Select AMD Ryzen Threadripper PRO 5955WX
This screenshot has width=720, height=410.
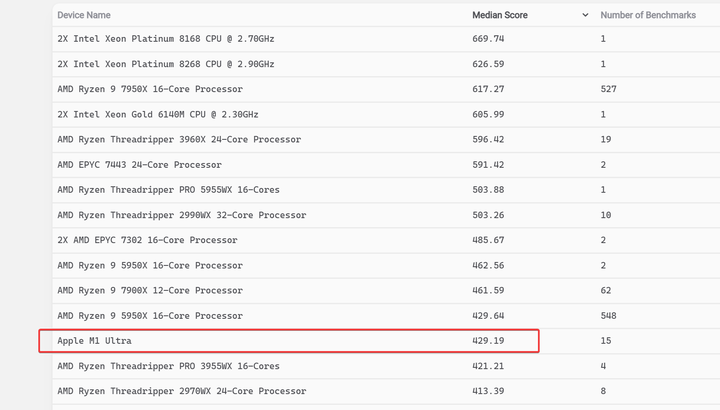coord(169,190)
